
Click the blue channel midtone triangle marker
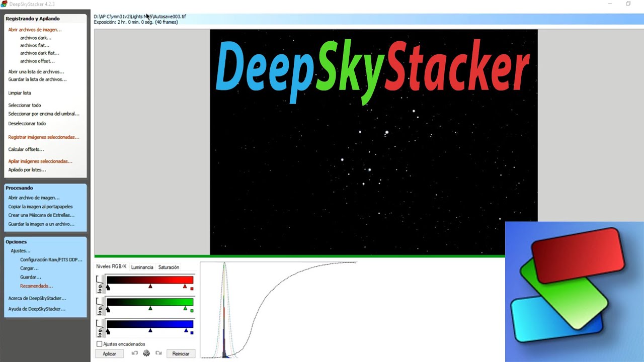click(150, 330)
